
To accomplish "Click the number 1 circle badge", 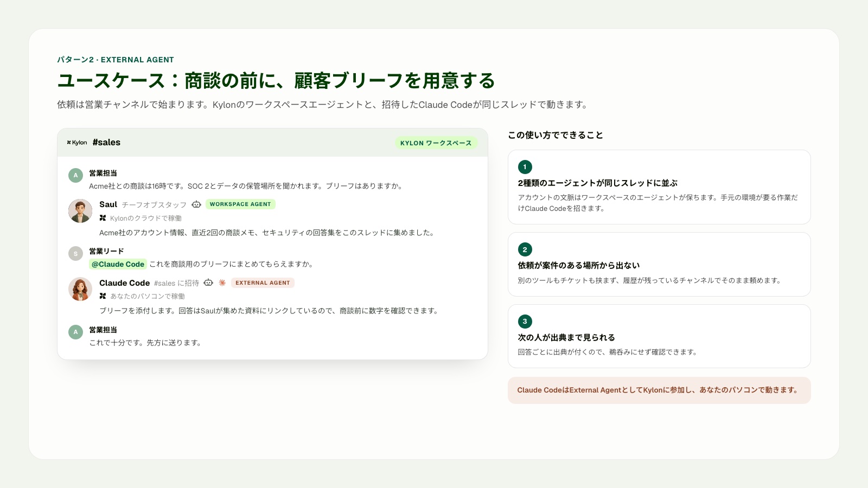I will 525,167.
